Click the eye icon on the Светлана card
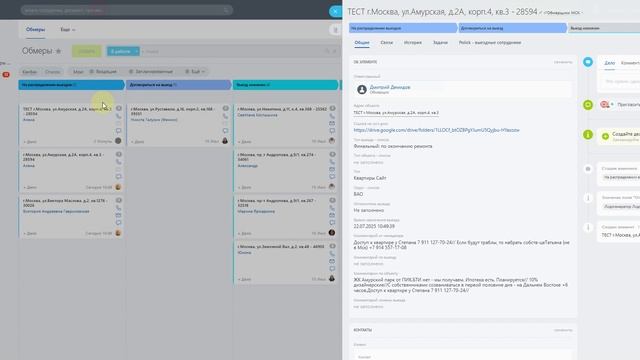Viewport: 640px width, 360px height. pos(333,109)
